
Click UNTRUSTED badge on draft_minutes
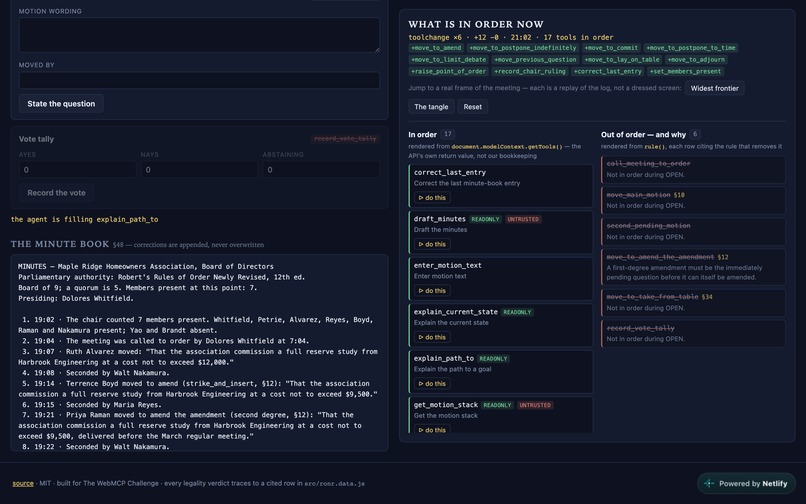(x=523, y=219)
